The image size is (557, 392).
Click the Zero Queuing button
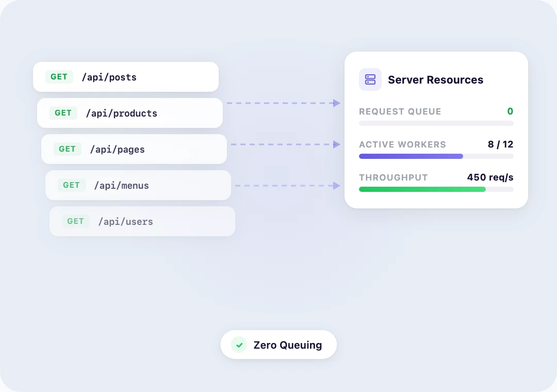278,345
